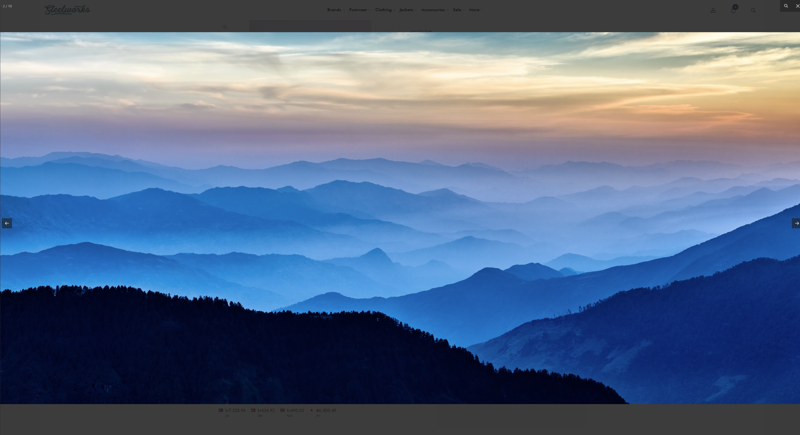
Task: Click the last navigation link after Sale
Action: pos(474,10)
